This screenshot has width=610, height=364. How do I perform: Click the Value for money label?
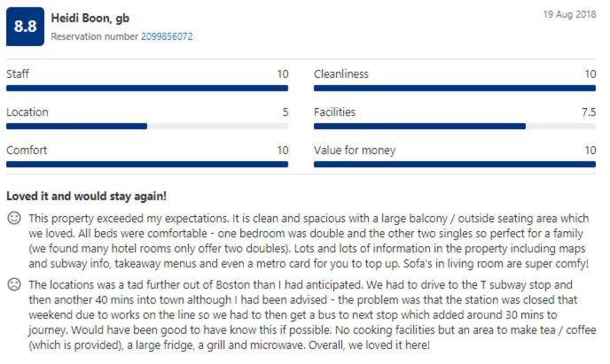355,151
